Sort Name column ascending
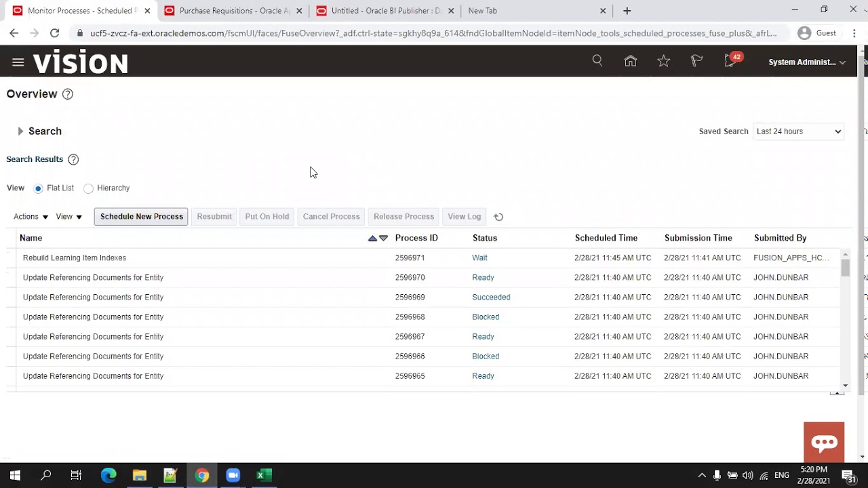This screenshot has height=488, width=868. tap(372, 238)
